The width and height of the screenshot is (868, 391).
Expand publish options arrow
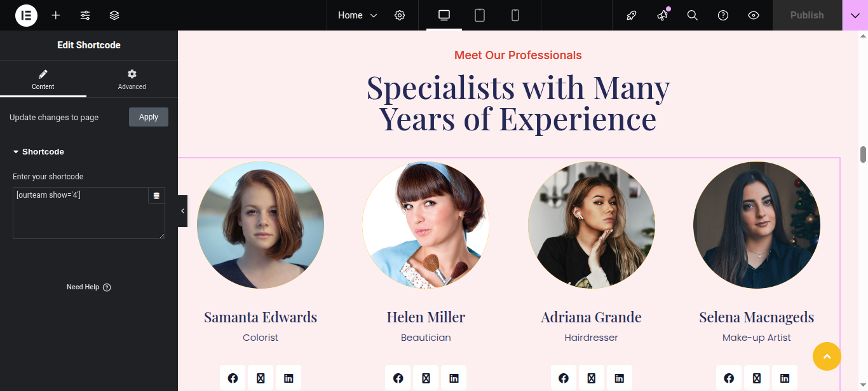[x=855, y=15]
